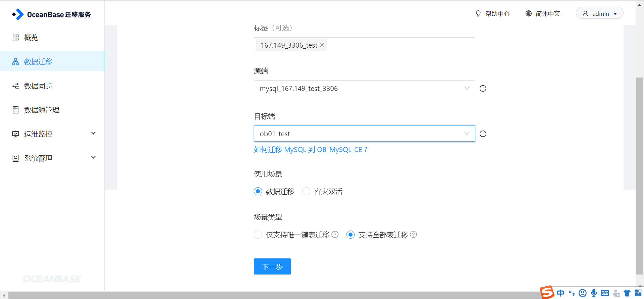
Task: Click the globe language icon
Action: click(x=529, y=13)
